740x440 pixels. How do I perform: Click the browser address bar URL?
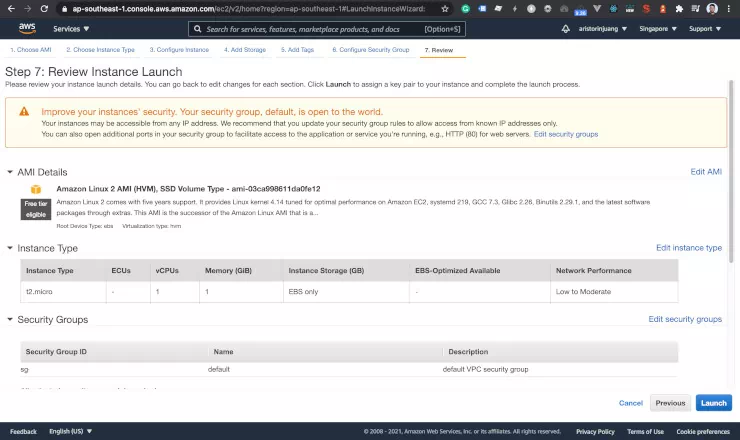[249, 8]
